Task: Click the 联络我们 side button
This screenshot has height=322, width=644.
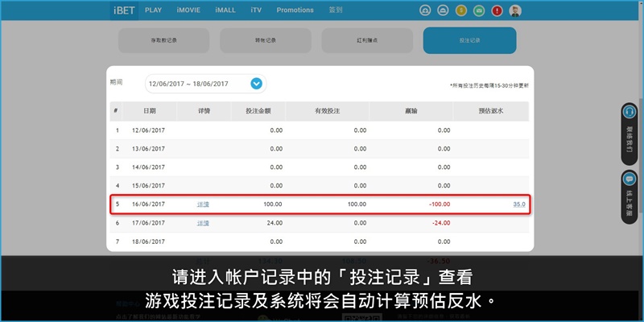Action: coord(630,134)
